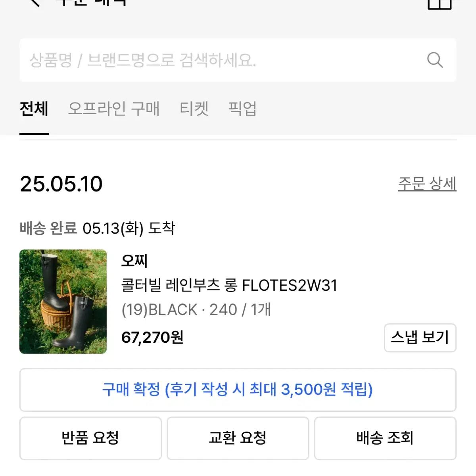This screenshot has width=476, height=476.
Task: Select the 전체 tab
Action: [x=34, y=109]
